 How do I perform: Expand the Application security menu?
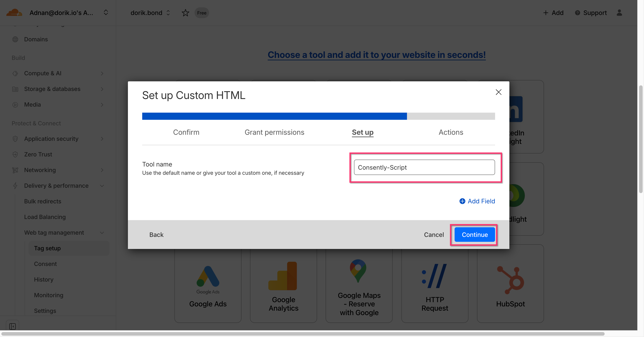102,139
